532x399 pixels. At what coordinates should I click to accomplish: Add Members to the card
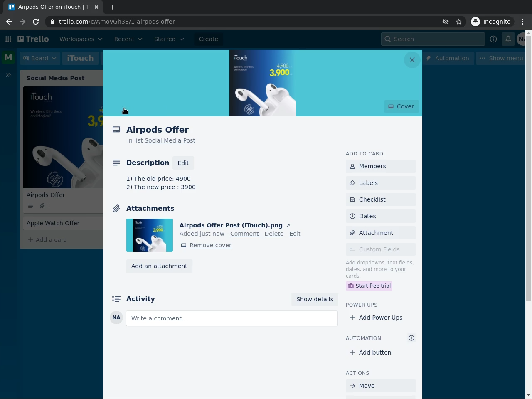pos(381,166)
